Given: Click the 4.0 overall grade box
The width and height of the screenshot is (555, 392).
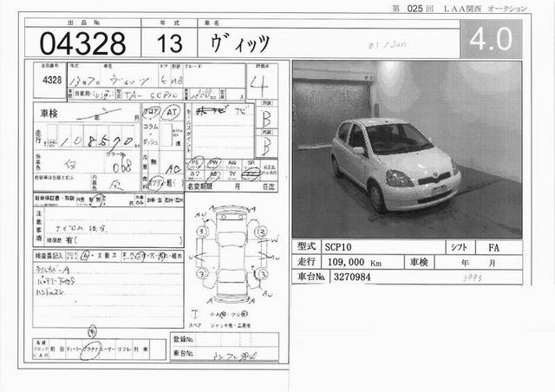Looking at the screenshot, I should pos(492,39).
